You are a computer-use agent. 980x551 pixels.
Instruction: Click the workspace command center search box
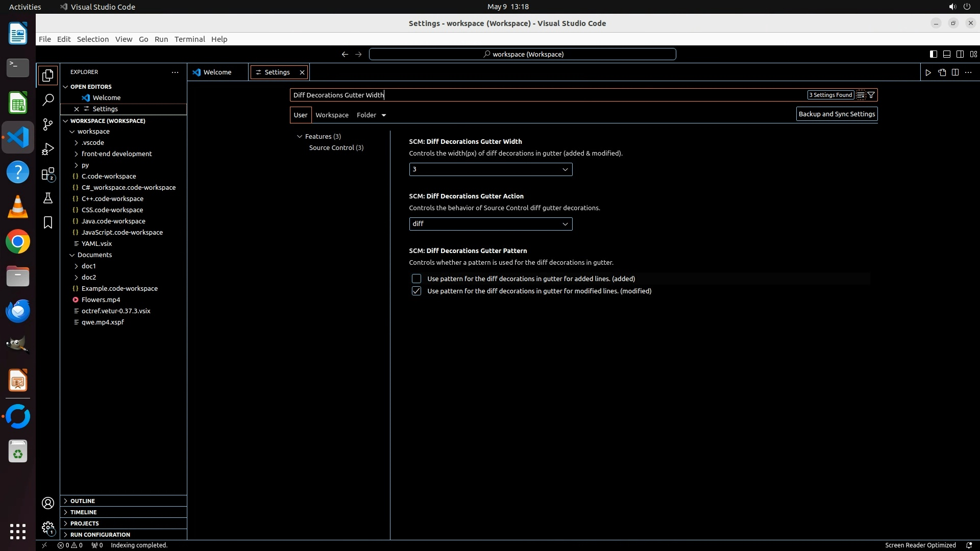click(x=522, y=54)
